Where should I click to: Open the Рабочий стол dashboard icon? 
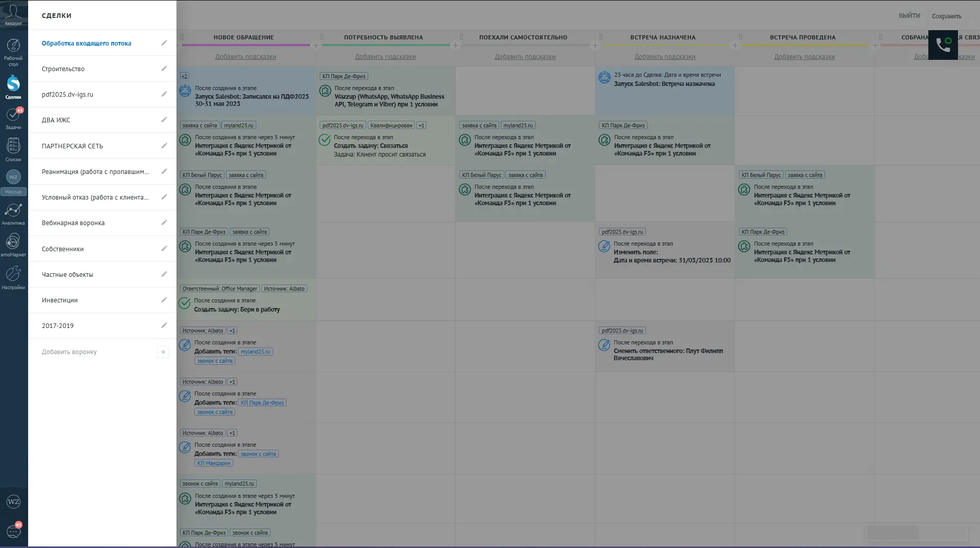(x=13, y=50)
